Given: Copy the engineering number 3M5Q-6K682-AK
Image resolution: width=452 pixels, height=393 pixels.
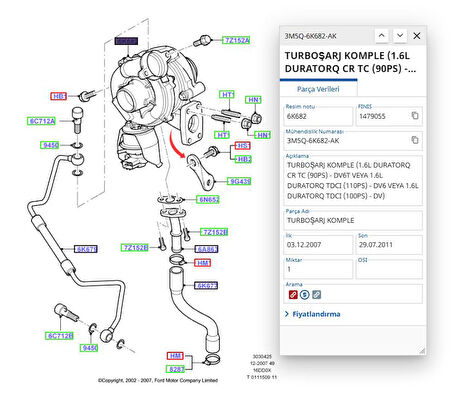Looking at the screenshot, I should 414,140.
